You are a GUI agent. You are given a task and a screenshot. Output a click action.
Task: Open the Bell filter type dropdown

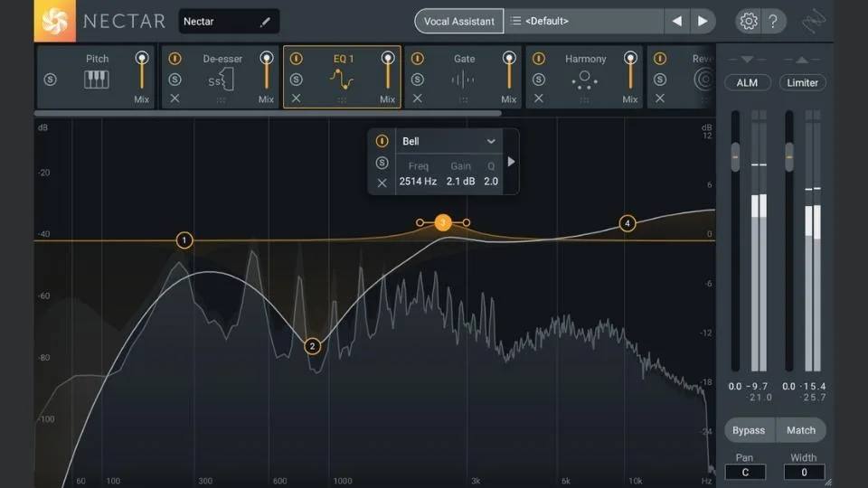(x=449, y=141)
